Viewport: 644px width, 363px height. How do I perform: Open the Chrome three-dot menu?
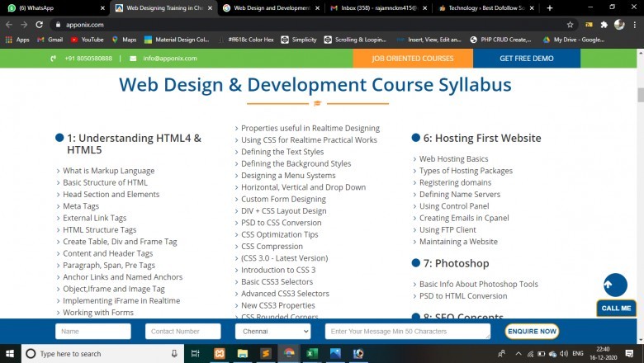coord(633,25)
